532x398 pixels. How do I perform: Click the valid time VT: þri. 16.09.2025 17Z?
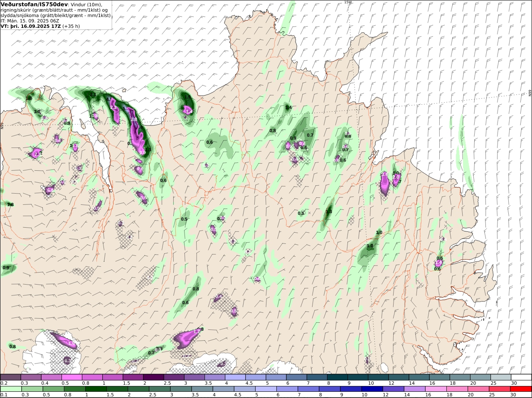coord(31,26)
